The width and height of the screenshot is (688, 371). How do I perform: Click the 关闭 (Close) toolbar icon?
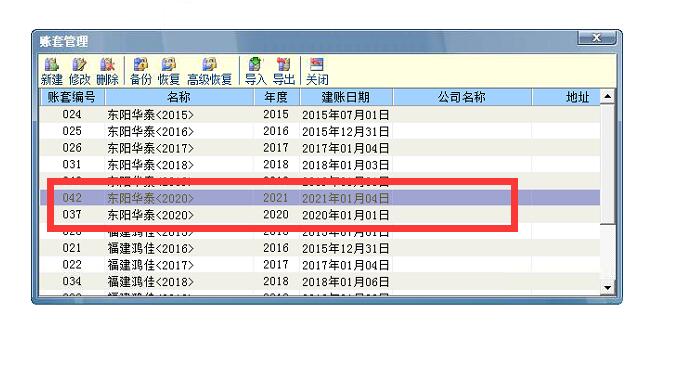[x=317, y=71]
